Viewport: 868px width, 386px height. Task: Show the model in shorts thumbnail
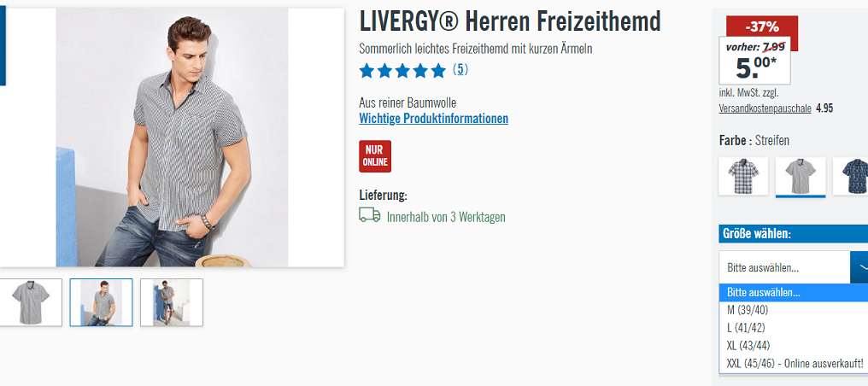tap(172, 302)
